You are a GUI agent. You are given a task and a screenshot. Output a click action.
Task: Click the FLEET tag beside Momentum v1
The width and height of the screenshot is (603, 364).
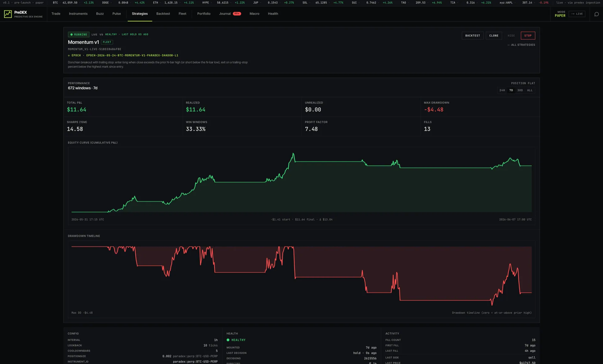tap(107, 42)
